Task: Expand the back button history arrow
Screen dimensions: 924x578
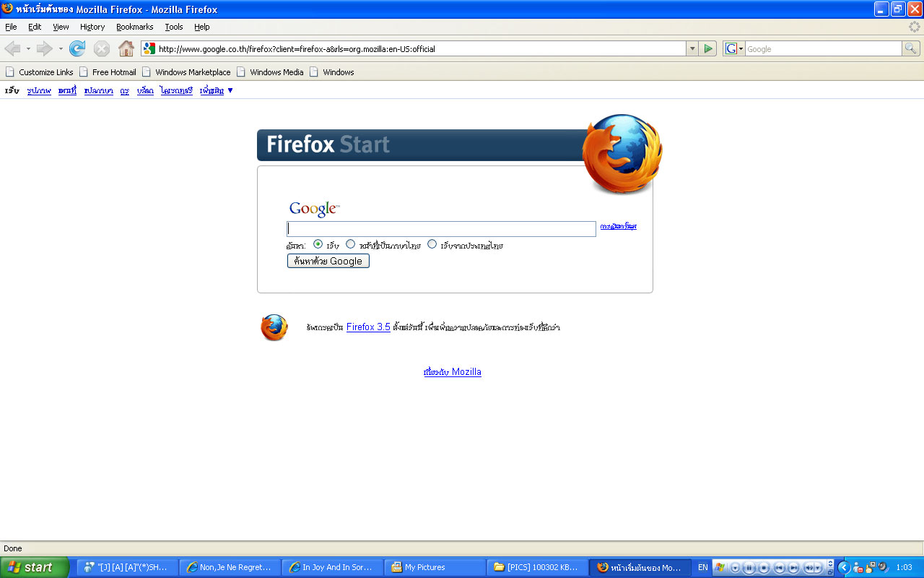Action: click(28, 48)
